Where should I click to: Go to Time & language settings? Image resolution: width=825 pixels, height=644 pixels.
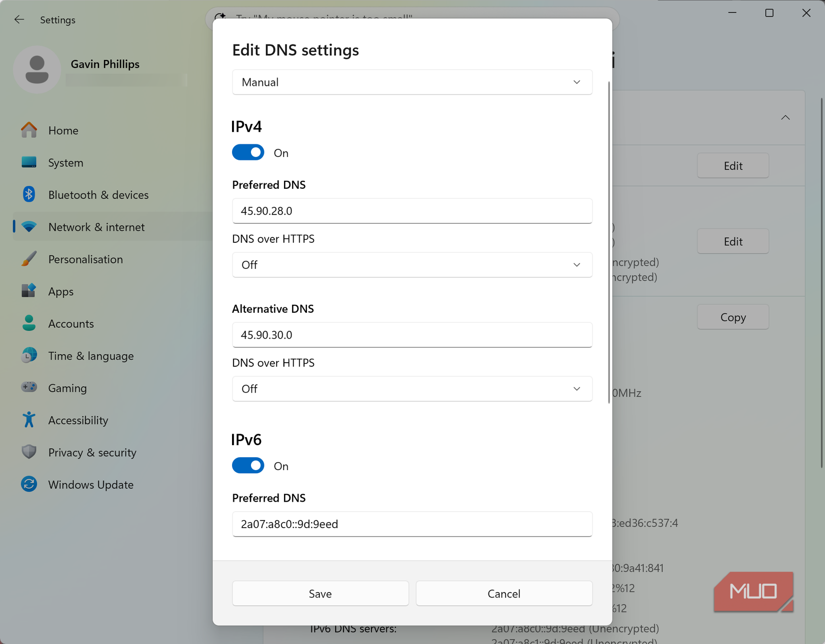point(90,356)
